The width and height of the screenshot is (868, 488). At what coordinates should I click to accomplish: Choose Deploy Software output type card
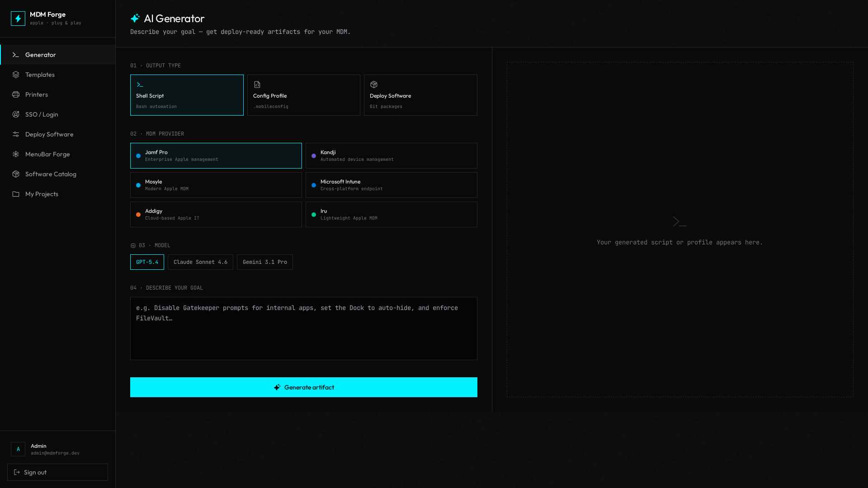[x=420, y=95]
